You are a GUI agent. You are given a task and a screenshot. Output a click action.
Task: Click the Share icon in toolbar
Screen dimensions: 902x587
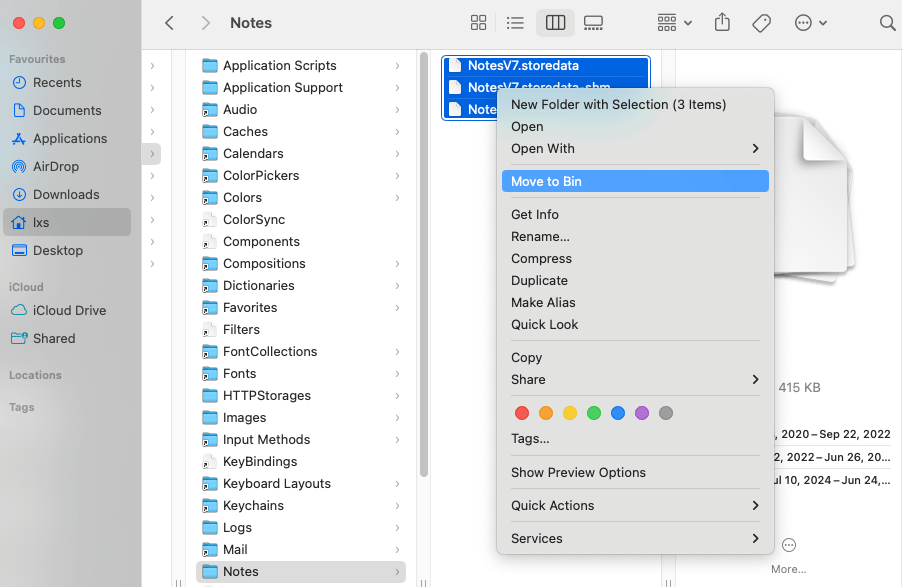tap(722, 23)
